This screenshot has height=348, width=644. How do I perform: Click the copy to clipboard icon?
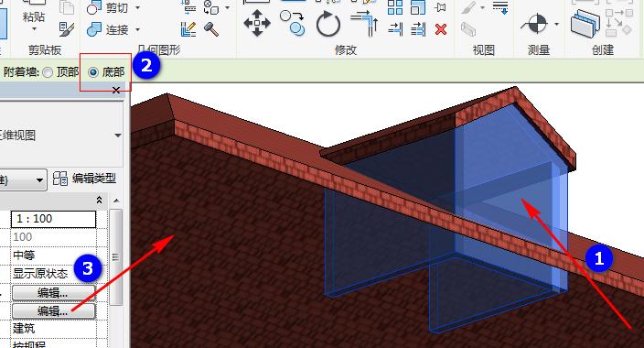click(67, 7)
